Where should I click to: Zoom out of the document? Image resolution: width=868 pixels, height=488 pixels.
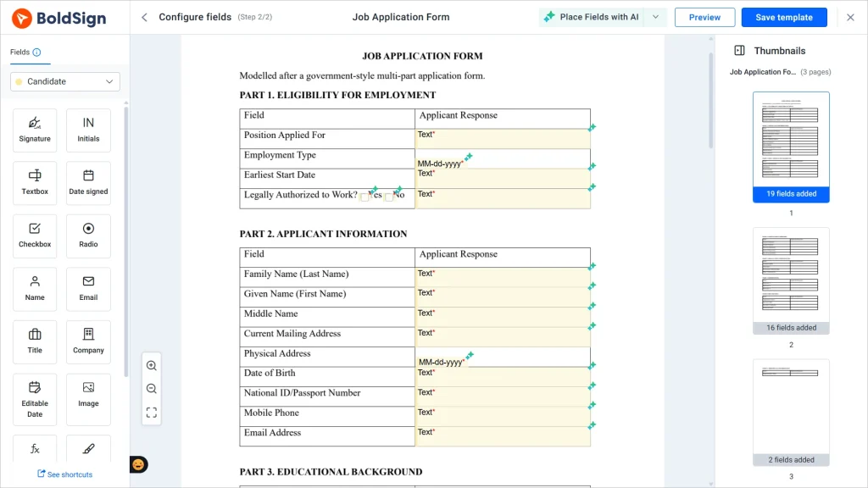[152, 389]
